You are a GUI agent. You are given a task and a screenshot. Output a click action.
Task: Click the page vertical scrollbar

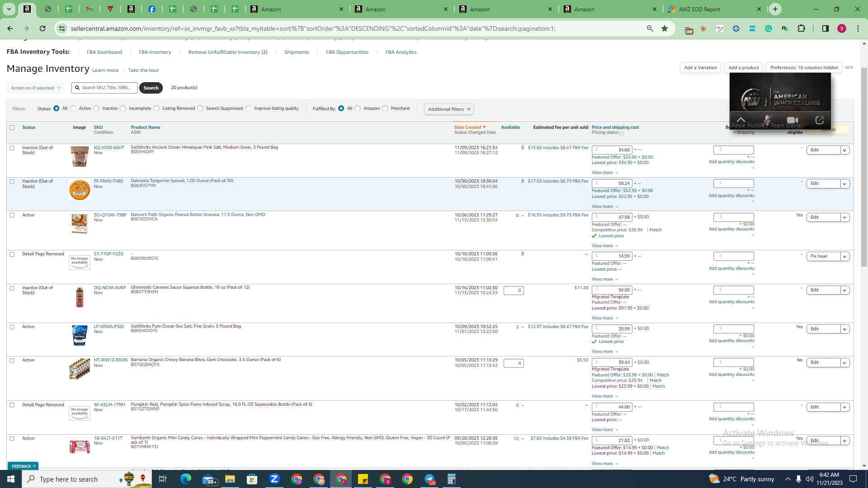click(x=864, y=167)
